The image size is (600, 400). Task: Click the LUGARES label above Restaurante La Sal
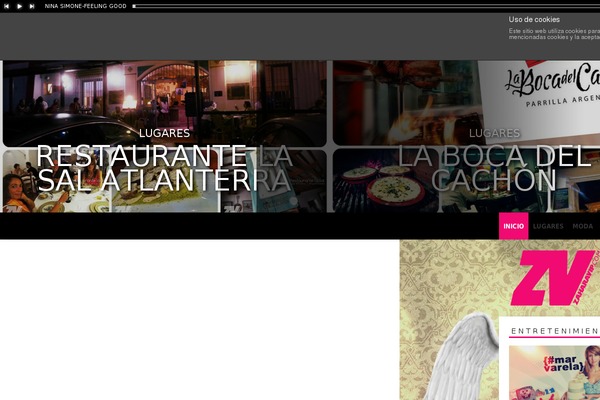[164, 133]
